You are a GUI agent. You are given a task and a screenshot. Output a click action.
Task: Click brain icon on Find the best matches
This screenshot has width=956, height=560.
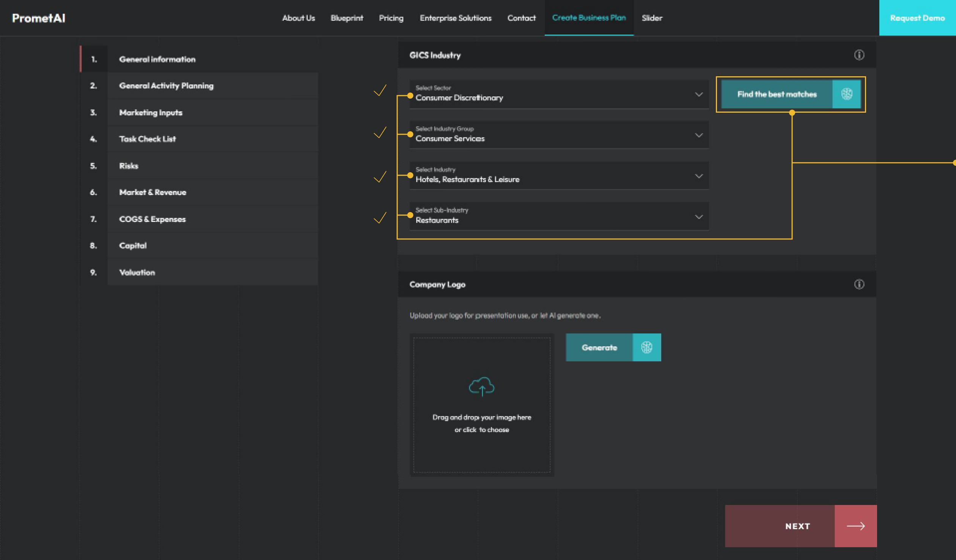(x=846, y=94)
